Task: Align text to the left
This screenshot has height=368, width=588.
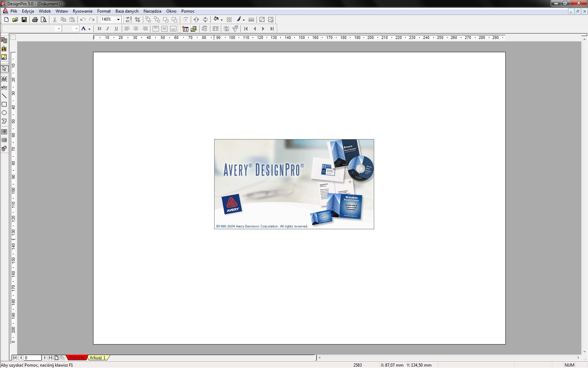Action: (x=127, y=29)
